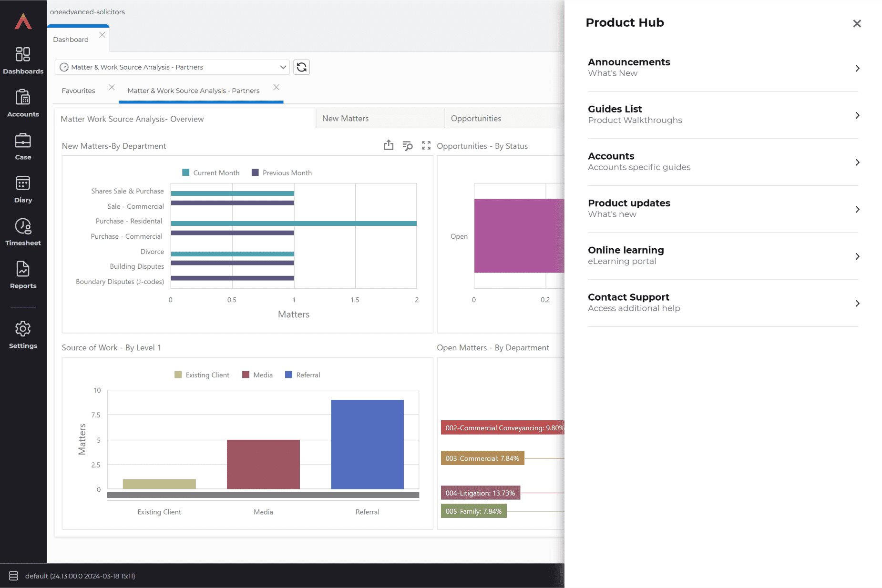Open the Accounts module in sidebar

[x=23, y=103]
